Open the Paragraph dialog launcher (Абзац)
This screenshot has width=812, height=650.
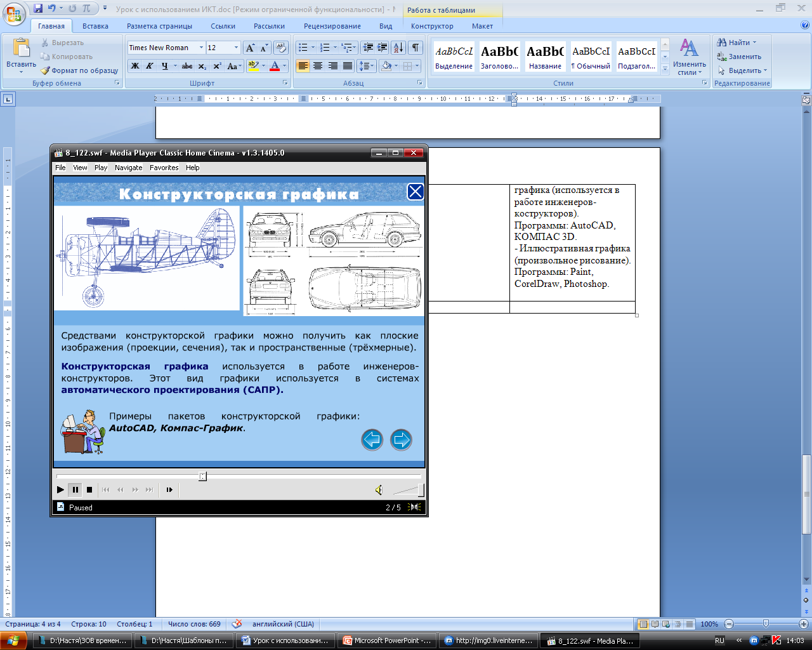click(420, 83)
